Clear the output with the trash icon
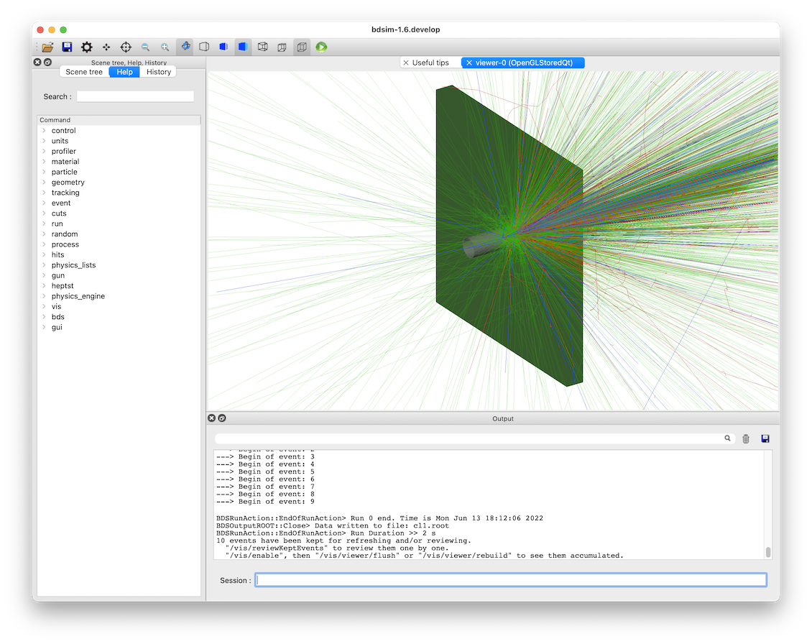This screenshot has width=812, height=644. pyautogui.click(x=746, y=439)
